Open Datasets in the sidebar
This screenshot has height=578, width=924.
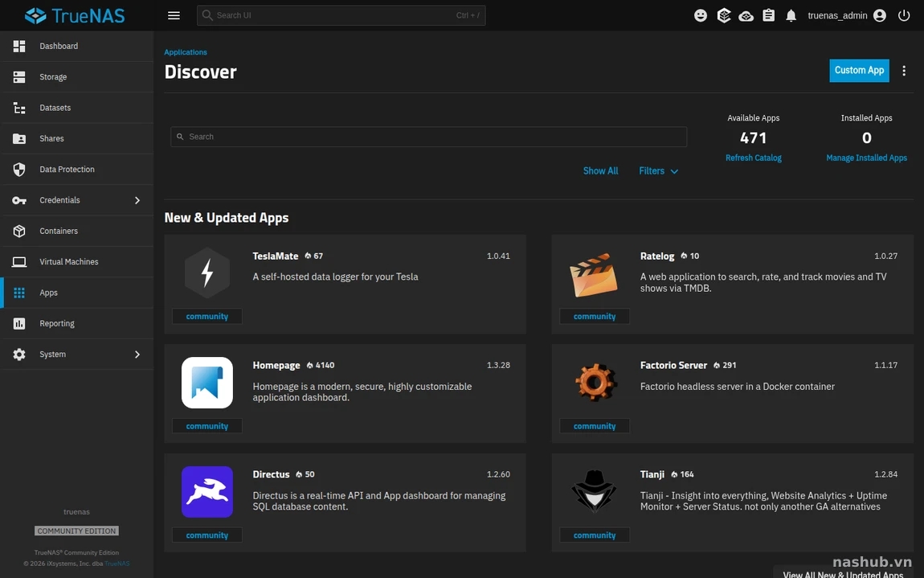(76, 108)
